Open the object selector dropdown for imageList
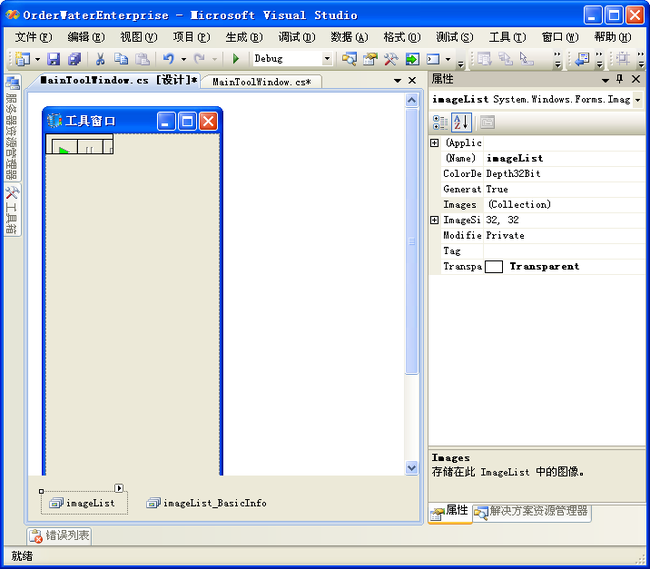 pyautogui.click(x=638, y=100)
